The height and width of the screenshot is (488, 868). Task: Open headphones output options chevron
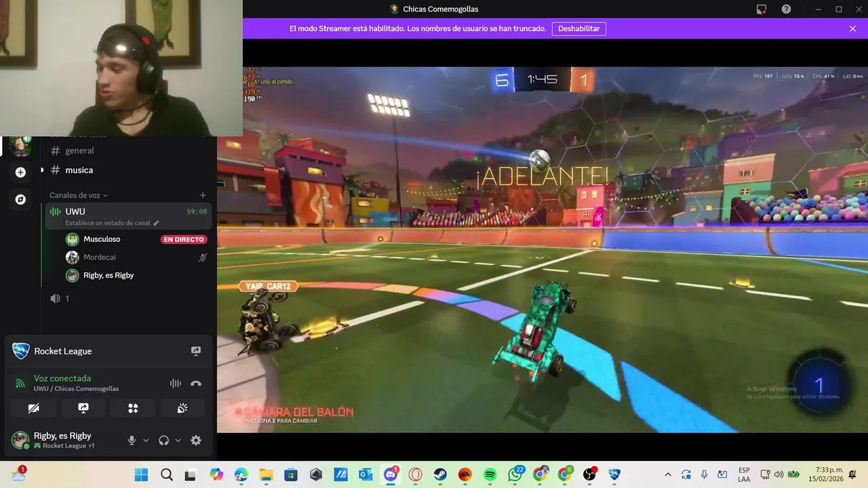[178, 441]
